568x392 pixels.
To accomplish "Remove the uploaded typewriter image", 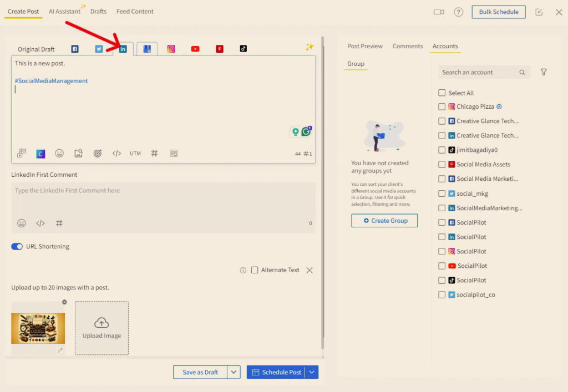I will click(64, 302).
